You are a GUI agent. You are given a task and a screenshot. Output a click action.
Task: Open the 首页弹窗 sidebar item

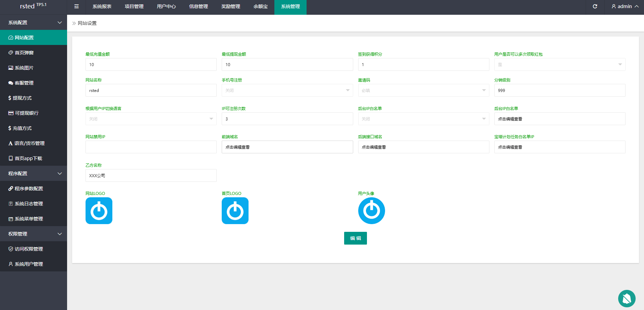coord(24,53)
